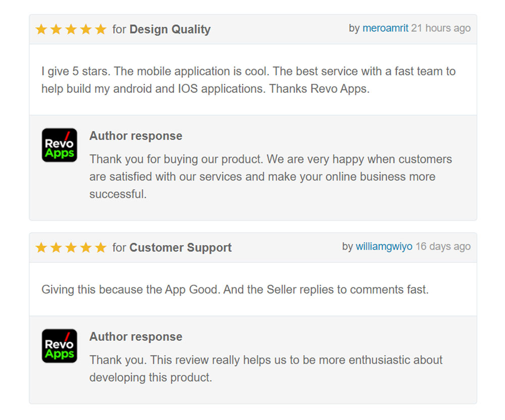Click fifth star of Design Quality rating

click(100, 29)
